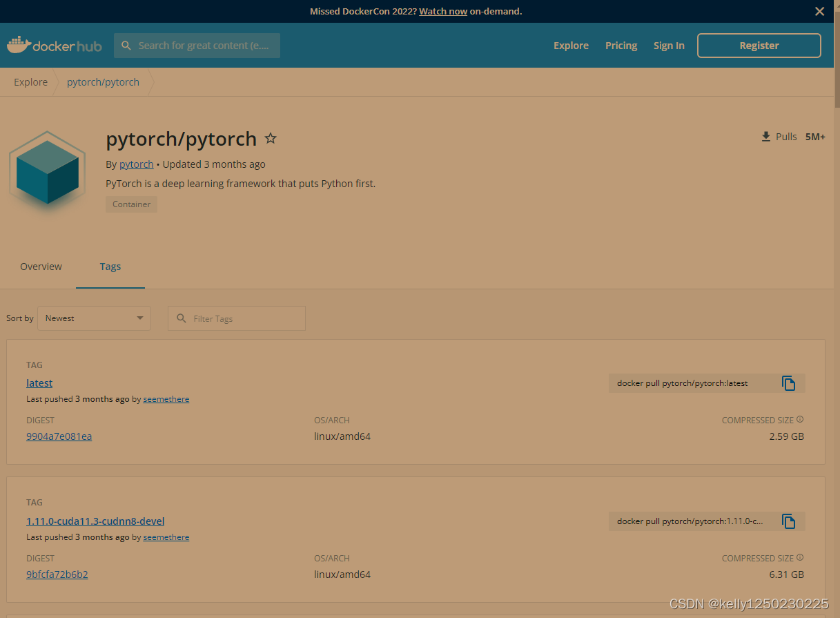Click the 6.31 GB size value
This screenshot has width=840, height=618.
point(786,574)
